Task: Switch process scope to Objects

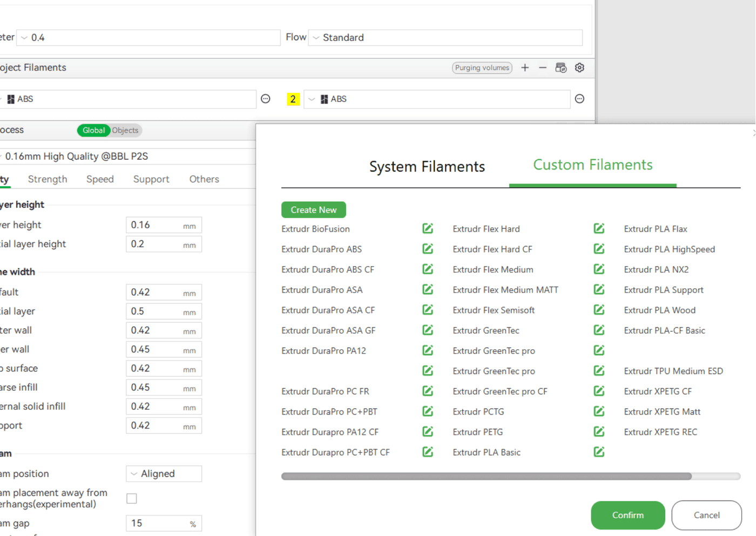Action: coord(125,130)
